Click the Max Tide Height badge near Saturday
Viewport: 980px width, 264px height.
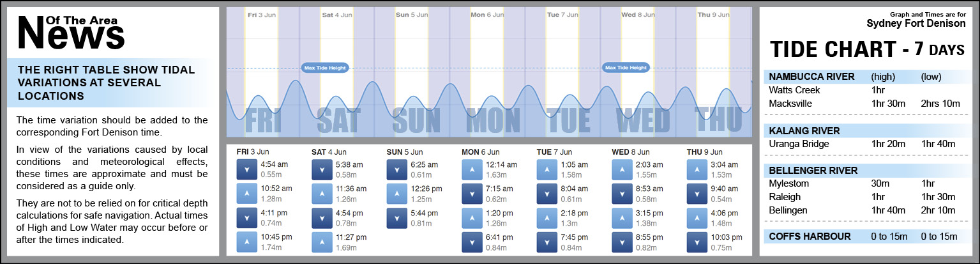click(x=324, y=67)
